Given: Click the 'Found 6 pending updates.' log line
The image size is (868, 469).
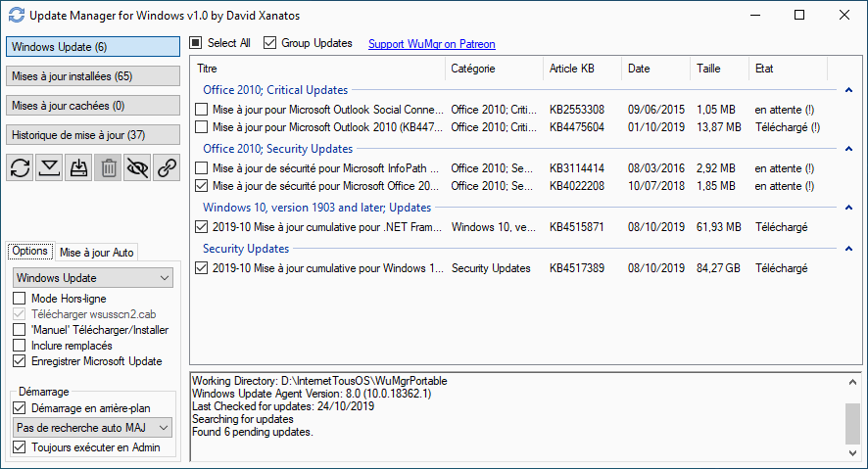Looking at the screenshot, I should (253, 432).
